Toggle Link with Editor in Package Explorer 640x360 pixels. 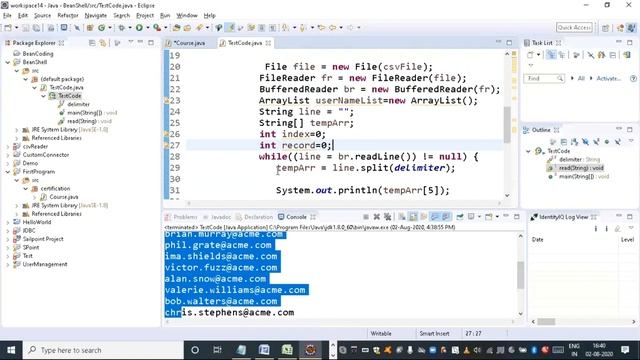[x=103, y=43]
